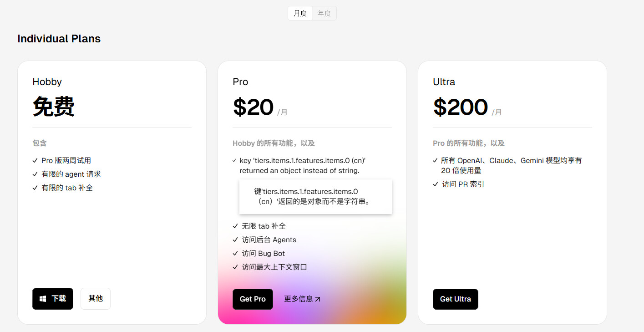Click the Individual Plans heading
The image size is (644, 332).
coord(59,39)
